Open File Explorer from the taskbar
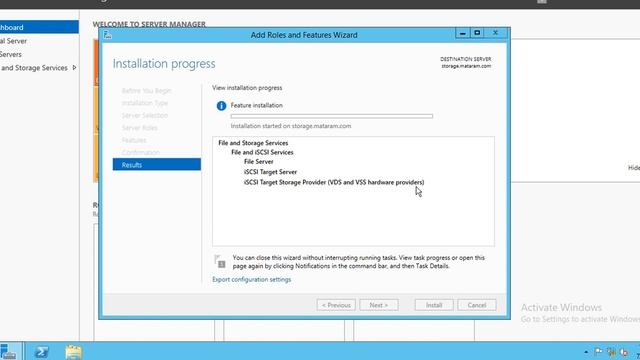 point(73,352)
